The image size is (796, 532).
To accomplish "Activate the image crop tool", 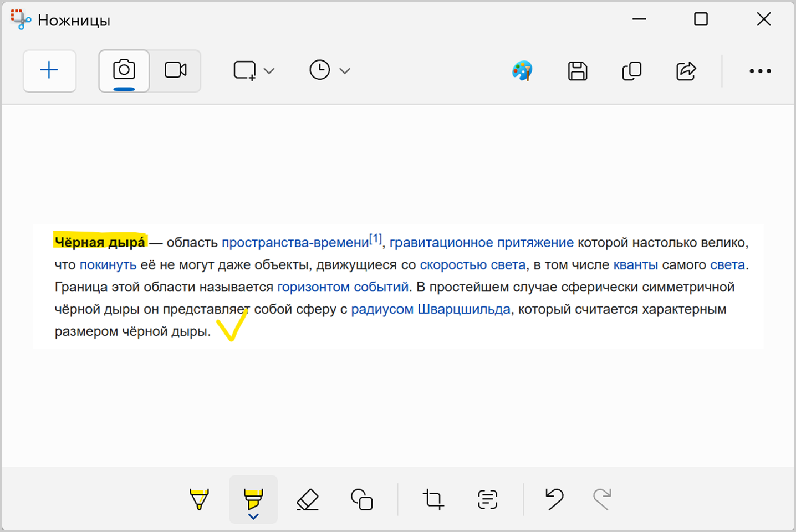I will tap(433, 499).
